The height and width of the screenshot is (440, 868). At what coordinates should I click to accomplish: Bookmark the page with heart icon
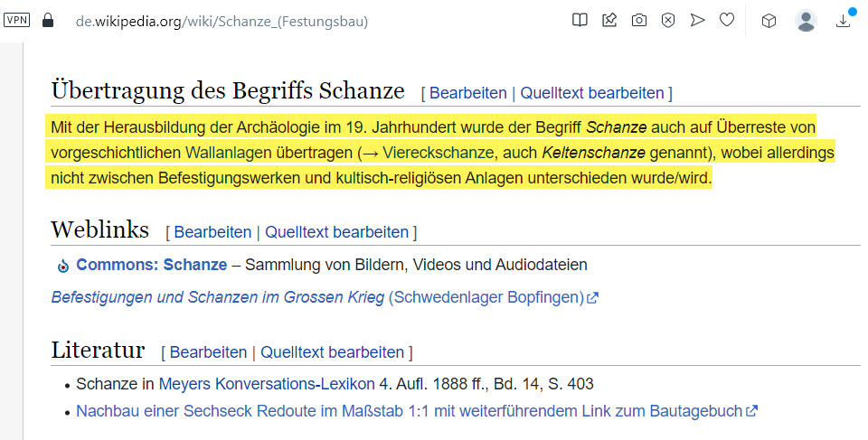pyautogui.click(x=727, y=20)
